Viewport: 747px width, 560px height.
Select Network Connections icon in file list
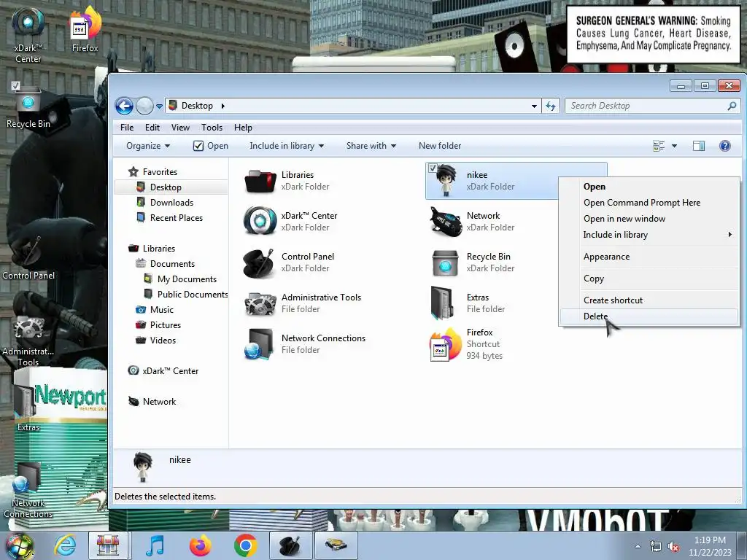coord(259,344)
